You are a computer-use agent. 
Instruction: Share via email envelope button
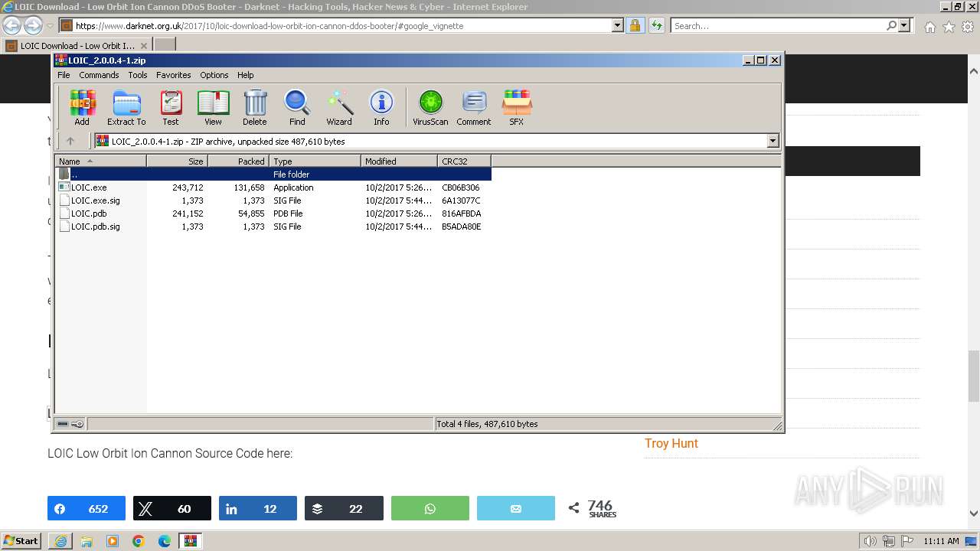516,508
